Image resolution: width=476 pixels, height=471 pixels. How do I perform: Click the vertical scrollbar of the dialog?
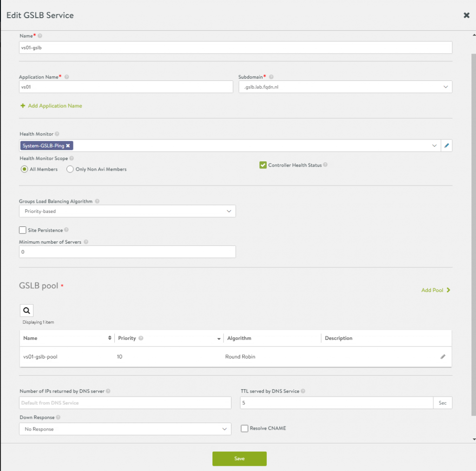tap(473, 232)
